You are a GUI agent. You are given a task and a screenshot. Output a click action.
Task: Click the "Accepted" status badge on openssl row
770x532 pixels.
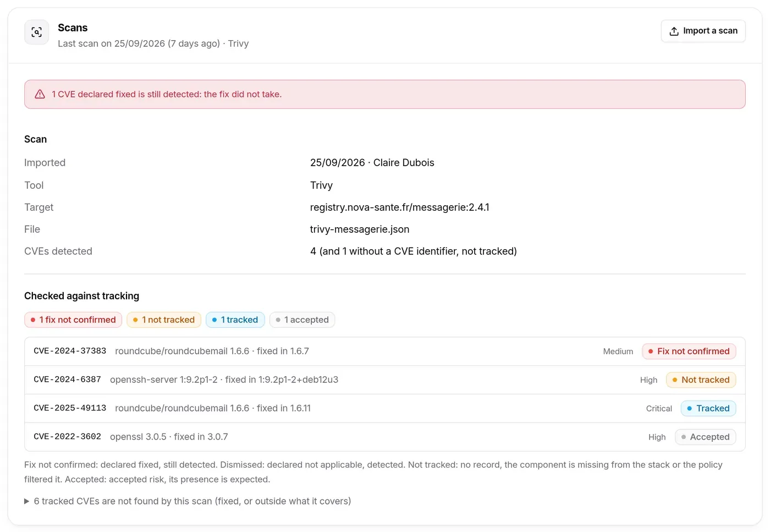coord(706,437)
